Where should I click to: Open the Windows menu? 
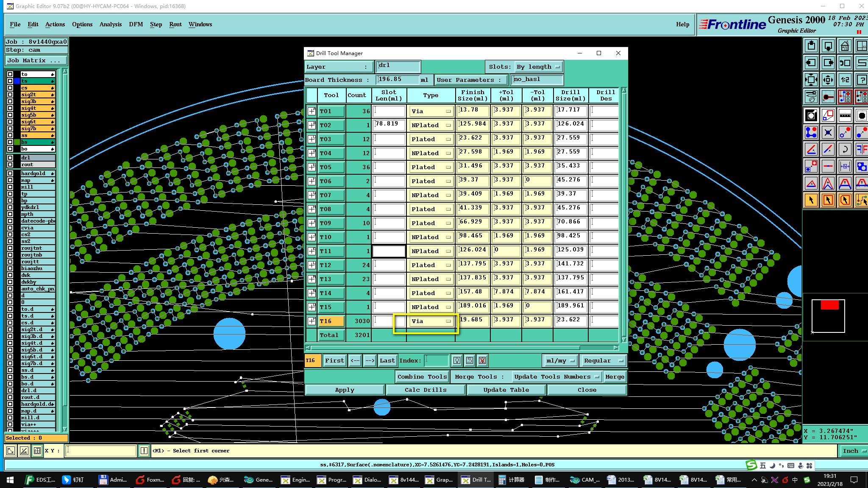tap(200, 24)
